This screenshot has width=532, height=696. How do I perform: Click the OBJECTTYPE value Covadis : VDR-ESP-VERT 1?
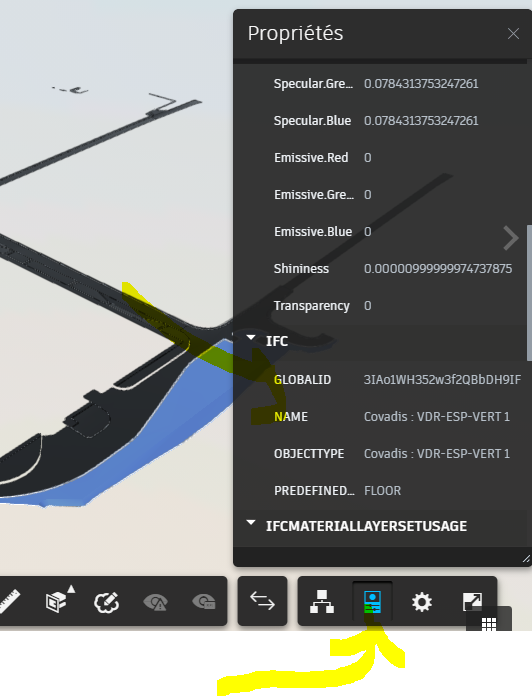click(x=437, y=454)
